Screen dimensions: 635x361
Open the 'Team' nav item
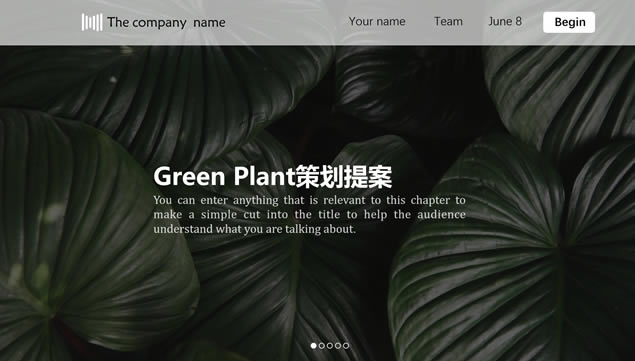(448, 21)
